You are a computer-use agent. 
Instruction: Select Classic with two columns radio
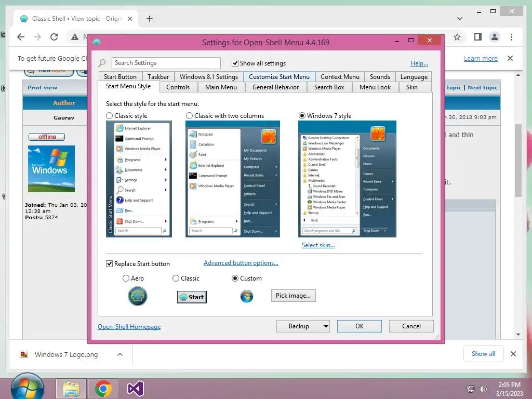189,116
